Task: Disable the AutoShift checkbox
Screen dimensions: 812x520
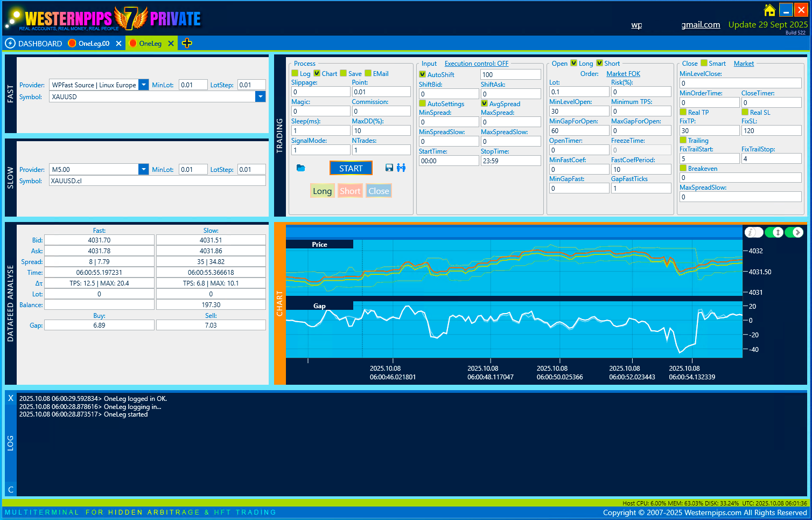Action: (423, 74)
